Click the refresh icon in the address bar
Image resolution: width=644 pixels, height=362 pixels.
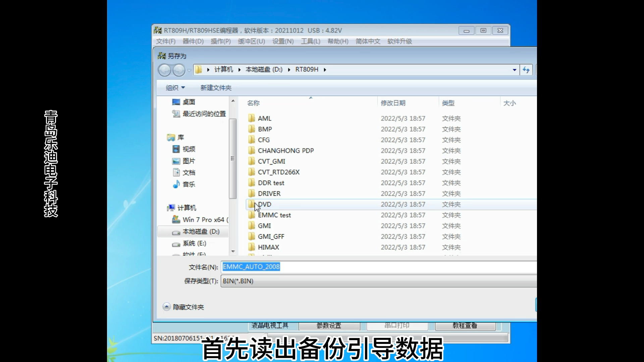click(x=526, y=70)
